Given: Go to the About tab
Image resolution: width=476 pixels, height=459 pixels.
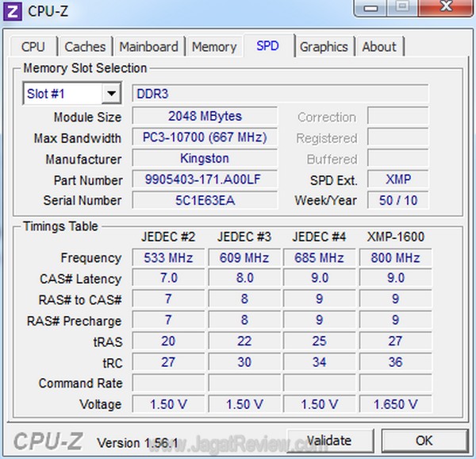Looking at the screenshot, I should click(x=379, y=47).
